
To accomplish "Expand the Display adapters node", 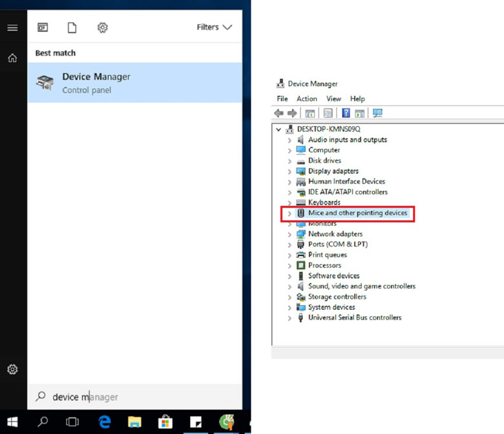I will 289,171.
